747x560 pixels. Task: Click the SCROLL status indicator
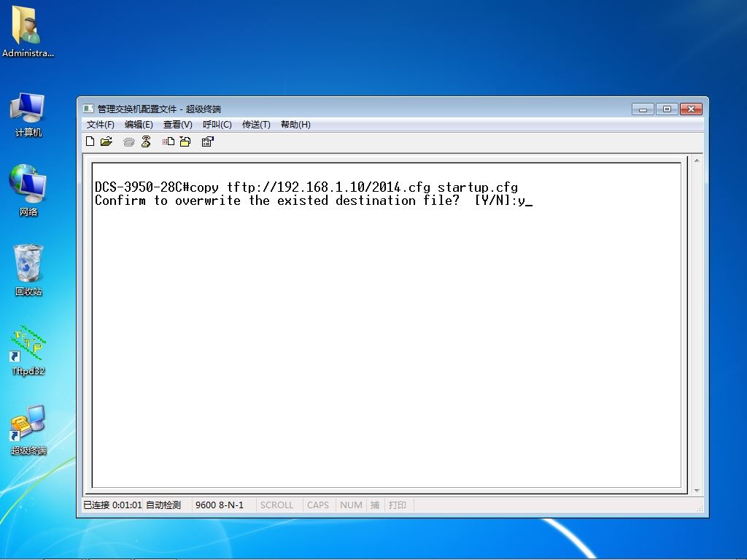(x=276, y=505)
